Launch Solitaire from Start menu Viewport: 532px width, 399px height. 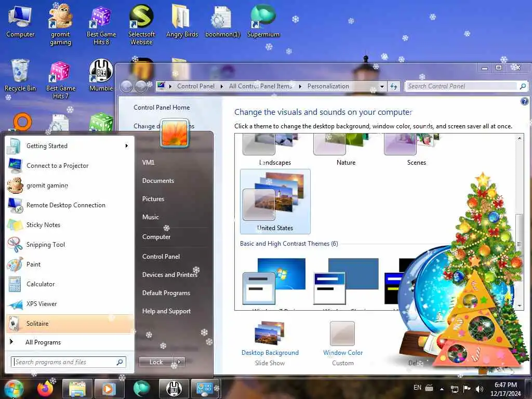[70, 323]
